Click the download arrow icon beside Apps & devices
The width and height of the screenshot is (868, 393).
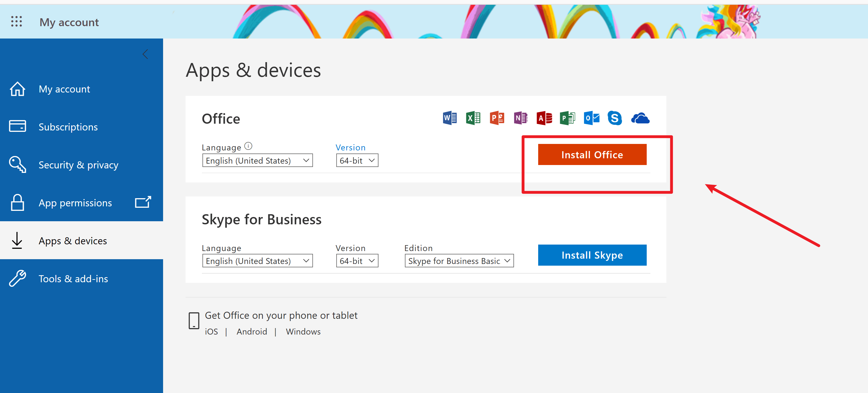point(17,240)
